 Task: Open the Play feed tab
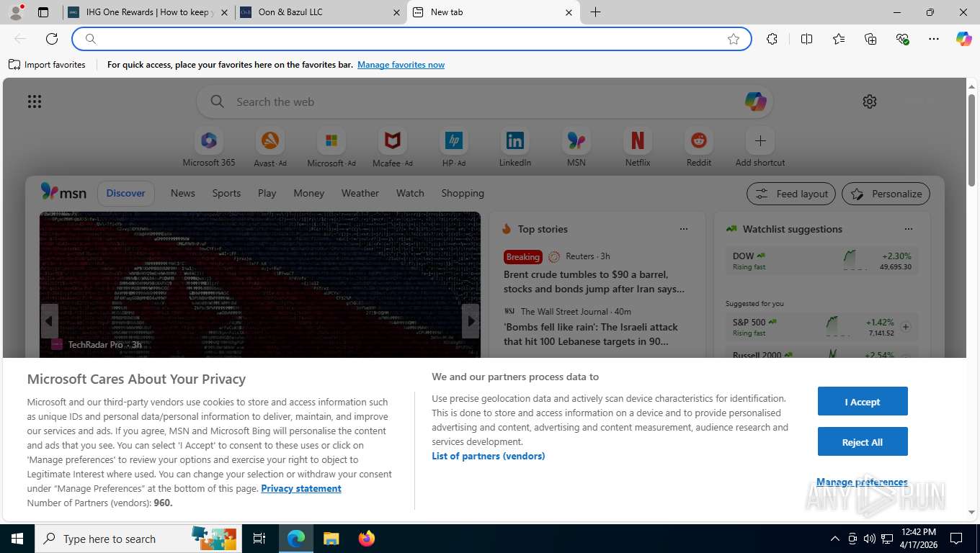click(x=267, y=193)
